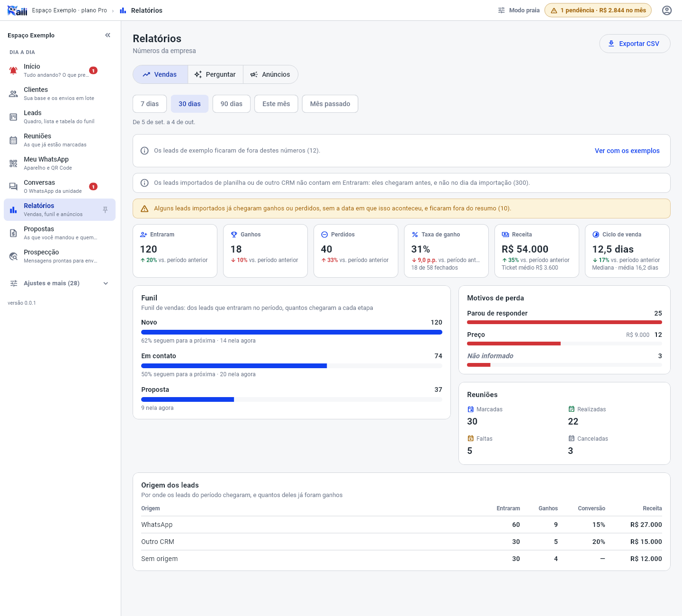Click the info icon beside leads importados notice
This screenshot has height=616, width=682.
(x=145, y=183)
